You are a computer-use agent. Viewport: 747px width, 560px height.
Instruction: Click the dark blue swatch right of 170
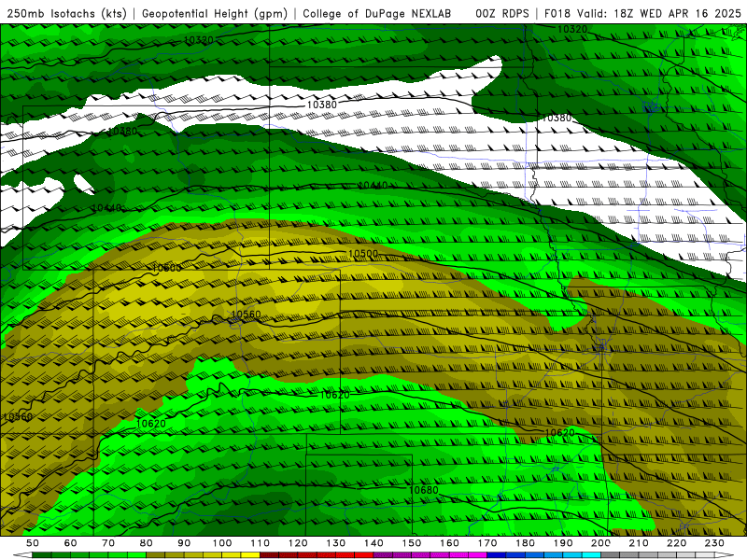point(497,555)
